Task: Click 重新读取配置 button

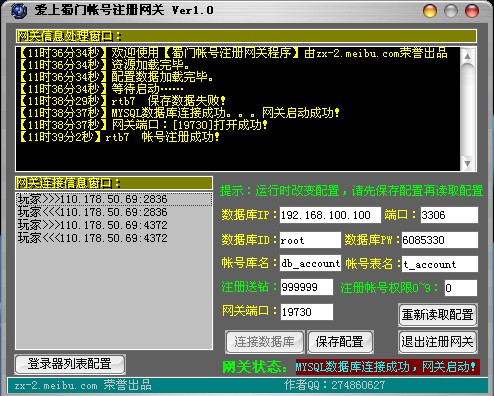Action: 438,315
